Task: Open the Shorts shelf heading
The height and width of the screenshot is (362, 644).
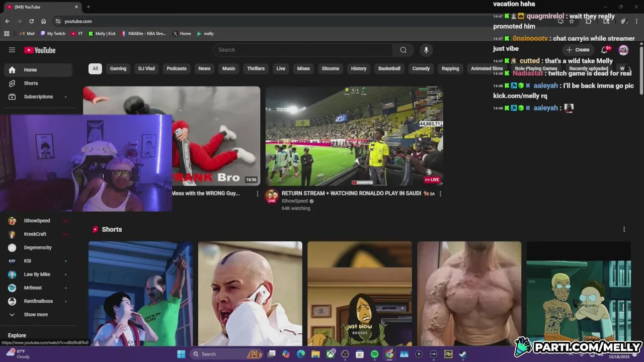Action: [112, 229]
